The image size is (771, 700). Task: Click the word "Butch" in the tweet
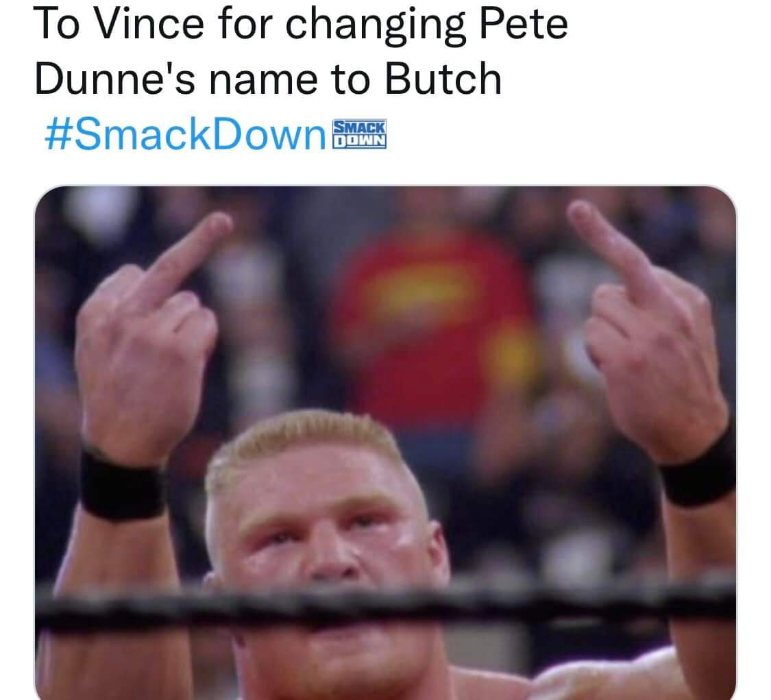click(443, 79)
